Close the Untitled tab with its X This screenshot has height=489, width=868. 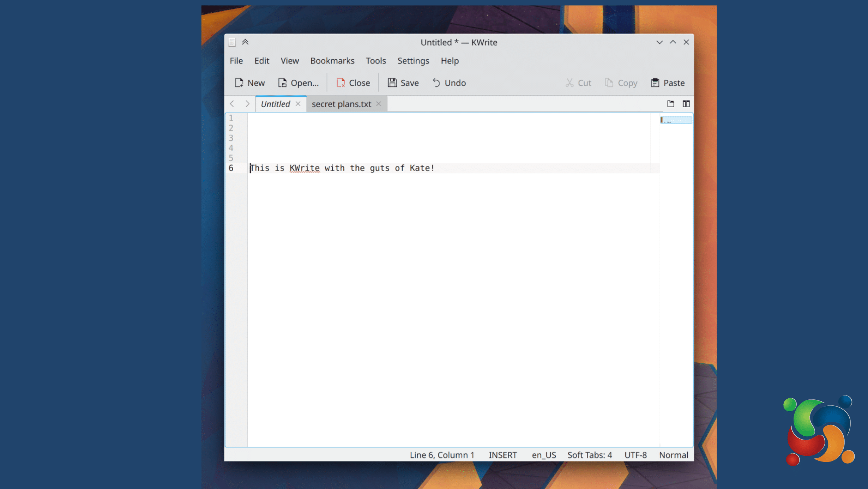(298, 104)
